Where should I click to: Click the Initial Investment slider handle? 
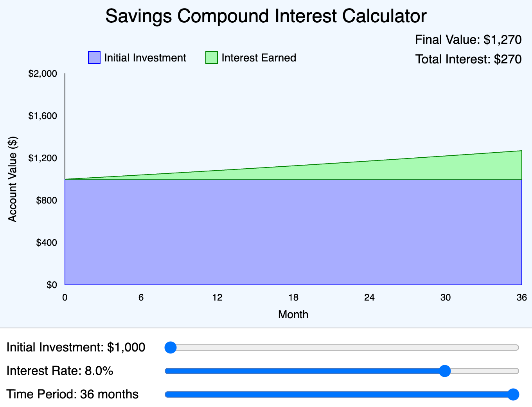pos(171,348)
